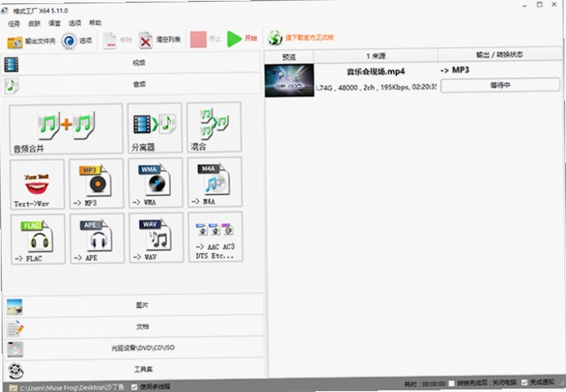
Task: Choose the -> MP3 conversion icon
Action: tap(97, 183)
